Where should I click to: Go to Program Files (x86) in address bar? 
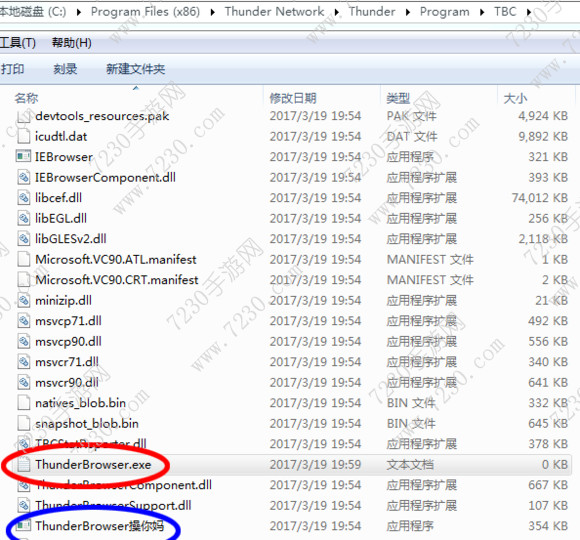[x=145, y=12]
